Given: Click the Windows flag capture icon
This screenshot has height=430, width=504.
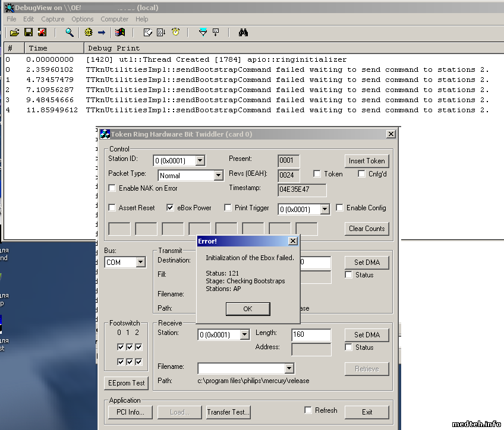Looking at the screenshot, I should pos(121,32).
